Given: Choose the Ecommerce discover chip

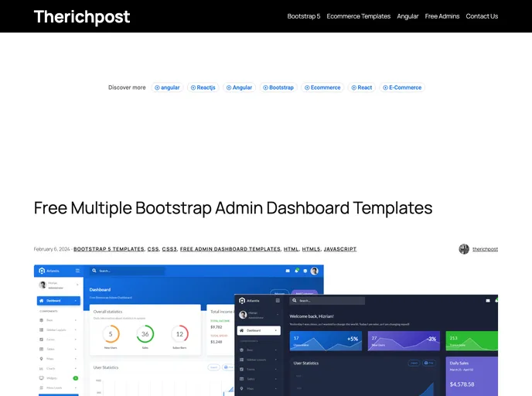Looking at the screenshot, I should (322, 87).
